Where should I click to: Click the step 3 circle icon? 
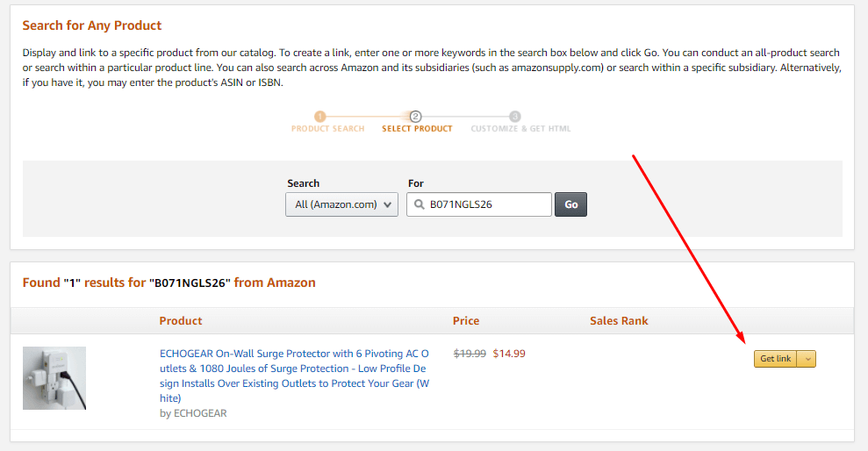click(515, 117)
